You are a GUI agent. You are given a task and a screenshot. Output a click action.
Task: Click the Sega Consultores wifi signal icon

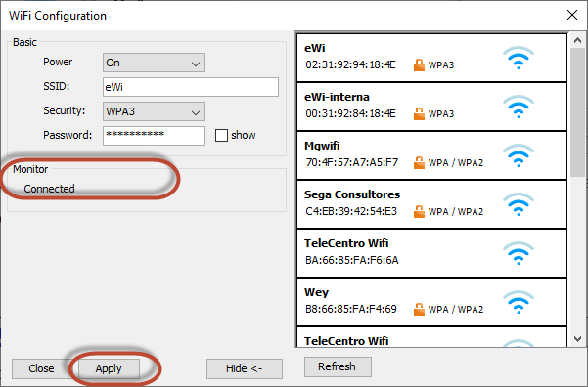pyautogui.click(x=519, y=204)
